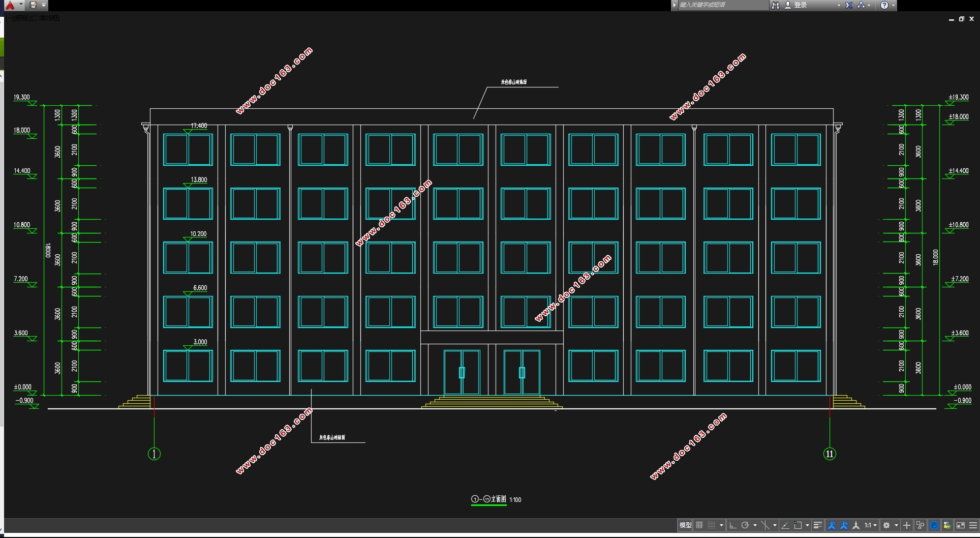Click the workspace switching gear icon
The width and height of the screenshot is (980, 538).
tap(886, 525)
